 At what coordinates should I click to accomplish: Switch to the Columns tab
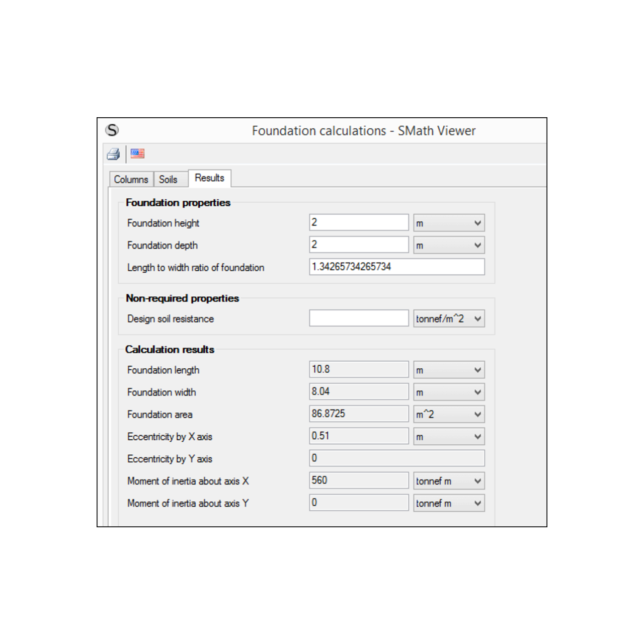pyautogui.click(x=131, y=180)
